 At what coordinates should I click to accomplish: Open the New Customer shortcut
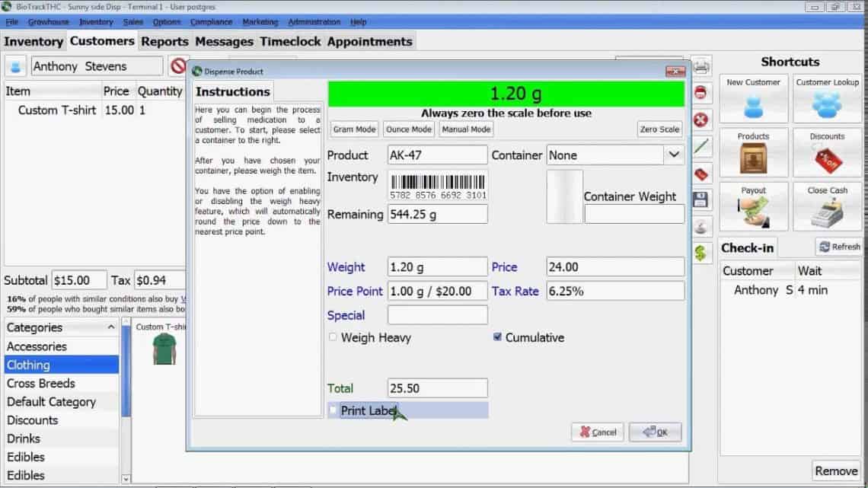point(753,97)
